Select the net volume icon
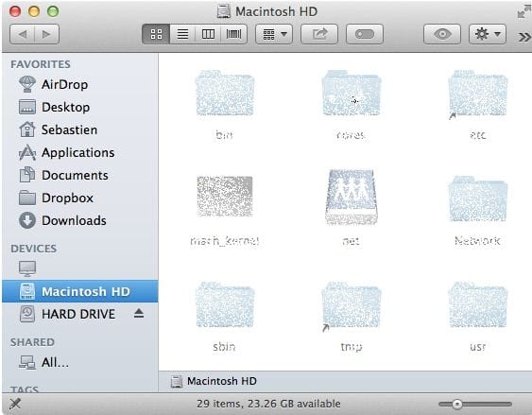532x415 pixels. pyautogui.click(x=352, y=198)
